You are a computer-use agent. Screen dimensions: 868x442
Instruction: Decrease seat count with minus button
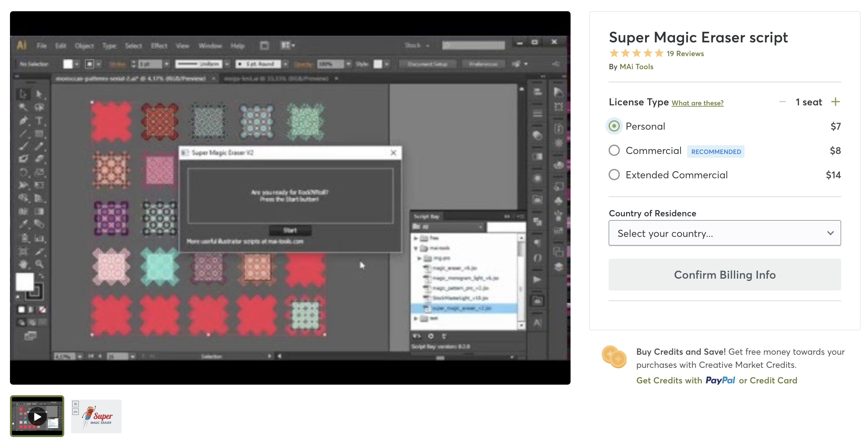[782, 102]
